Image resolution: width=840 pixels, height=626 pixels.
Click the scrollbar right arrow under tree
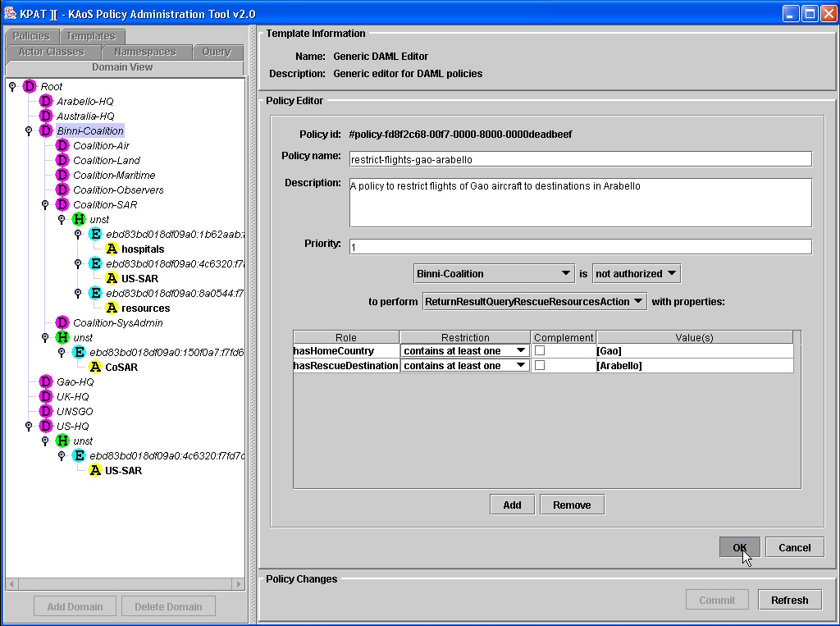[239, 583]
